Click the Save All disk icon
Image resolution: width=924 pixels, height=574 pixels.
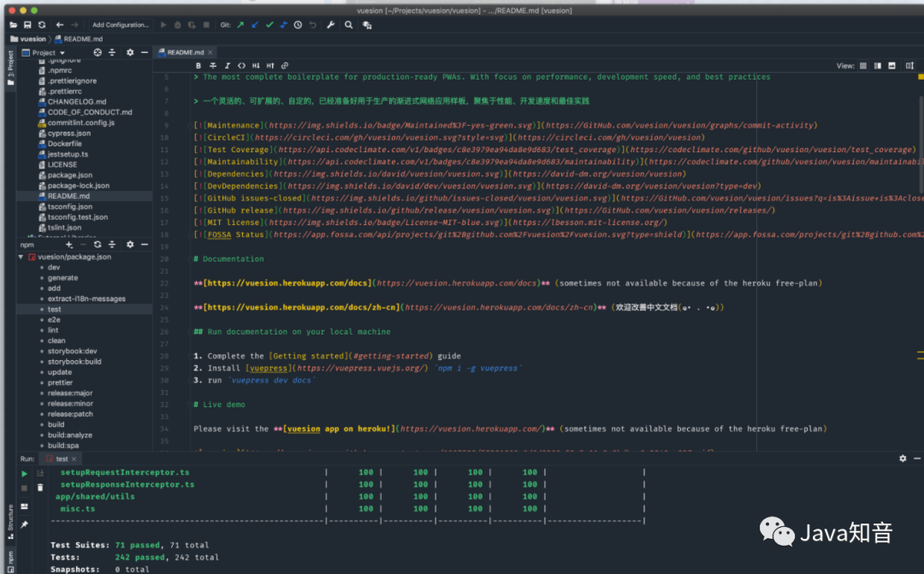coord(27,25)
